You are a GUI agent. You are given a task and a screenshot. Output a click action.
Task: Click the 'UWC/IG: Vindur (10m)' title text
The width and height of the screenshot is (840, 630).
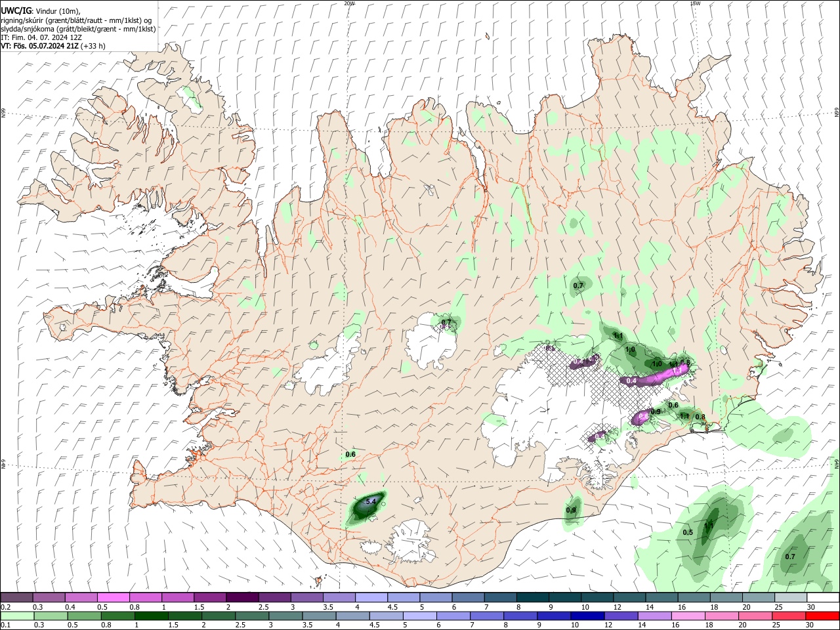pyautogui.click(x=40, y=10)
